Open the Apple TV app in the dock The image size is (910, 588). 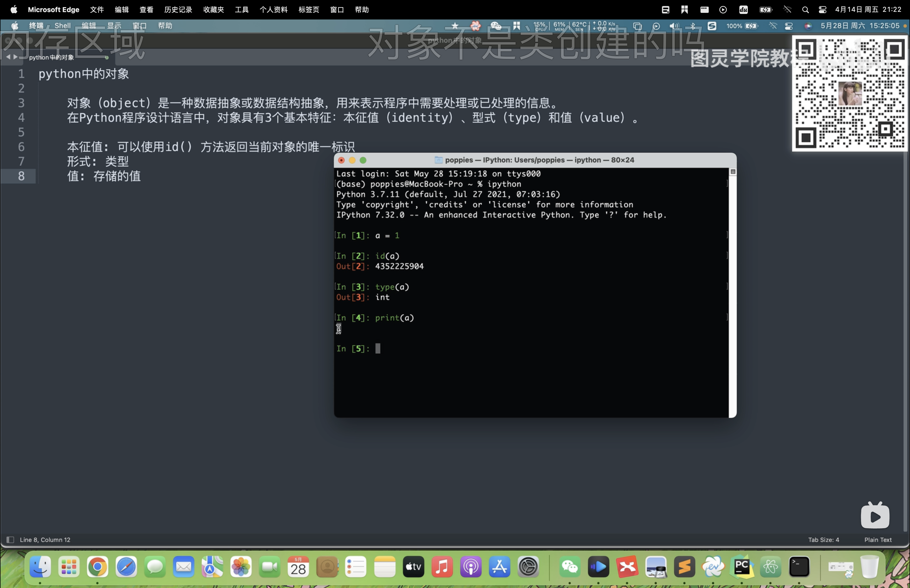click(413, 567)
